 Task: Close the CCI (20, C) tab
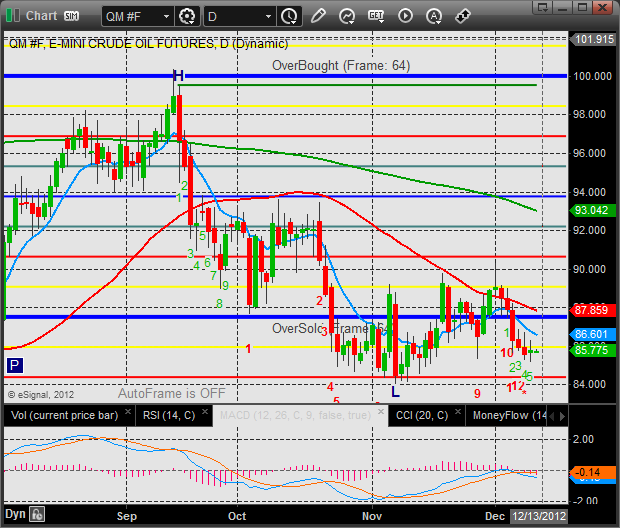(458, 411)
